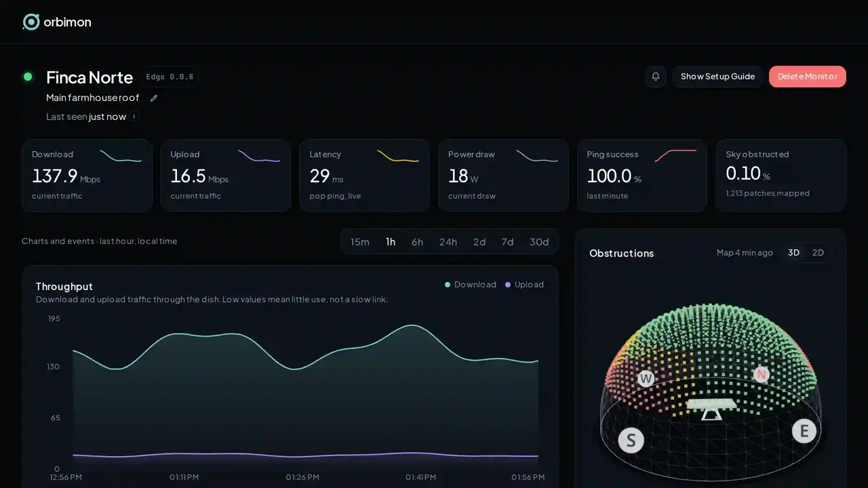Click the S compass marker on the dome
The image size is (868, 488).
point(631,440)
